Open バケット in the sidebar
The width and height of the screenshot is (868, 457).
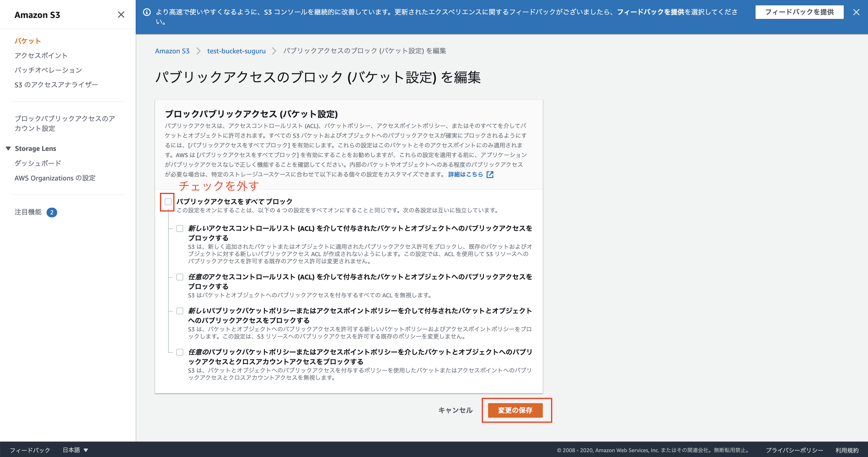pos(28,41)
